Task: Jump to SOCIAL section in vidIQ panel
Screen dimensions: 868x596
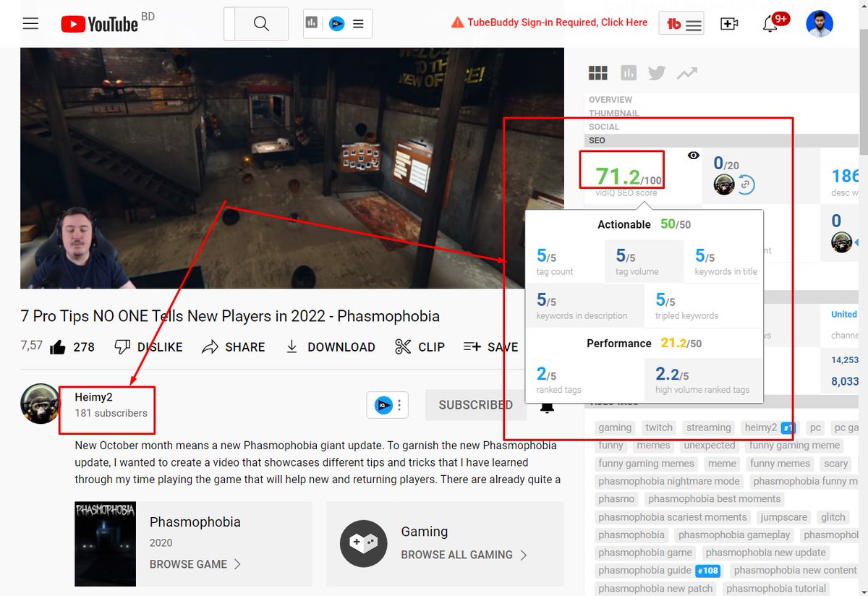Action: click(x=604, y=127)
